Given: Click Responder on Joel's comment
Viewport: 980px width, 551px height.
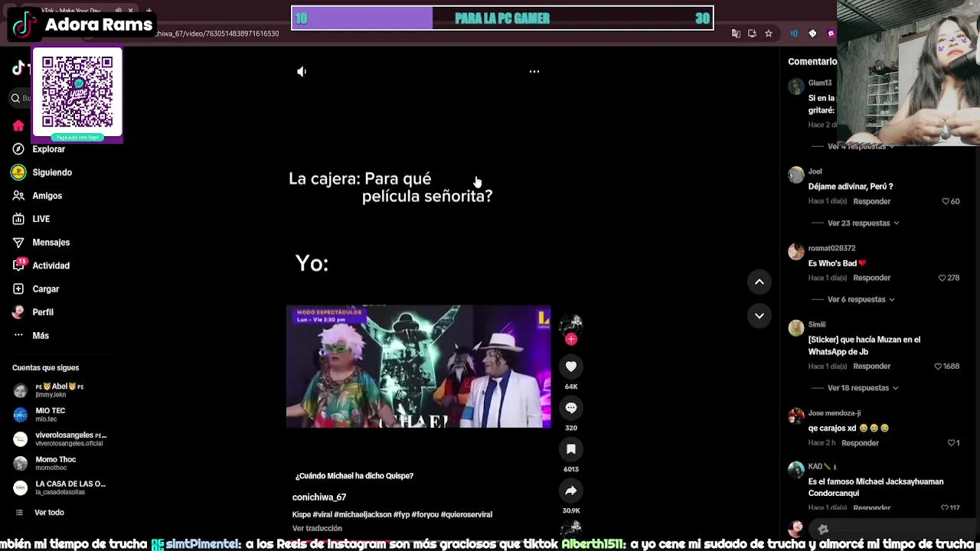Looking at the screenshot, I should click(871, 201).
